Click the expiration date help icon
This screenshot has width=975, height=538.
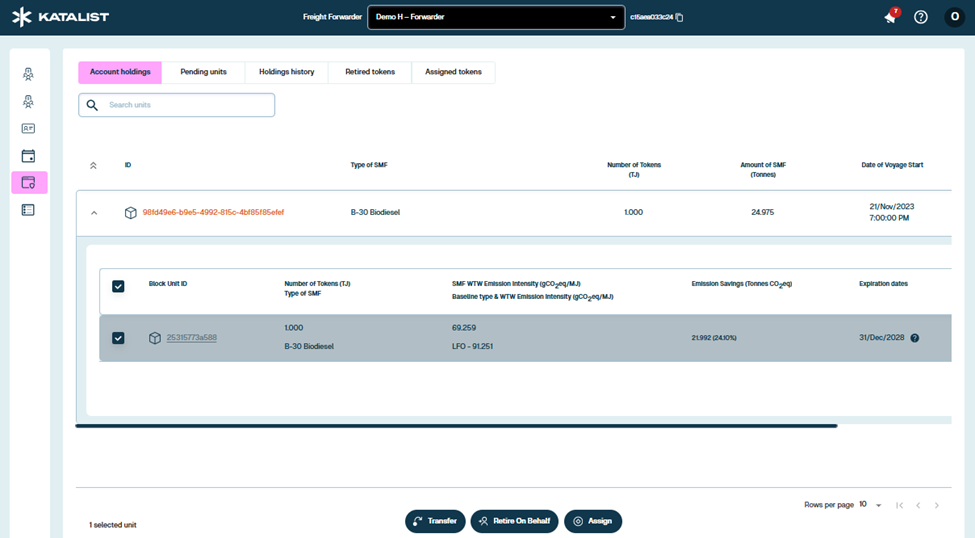pos(914,338)
